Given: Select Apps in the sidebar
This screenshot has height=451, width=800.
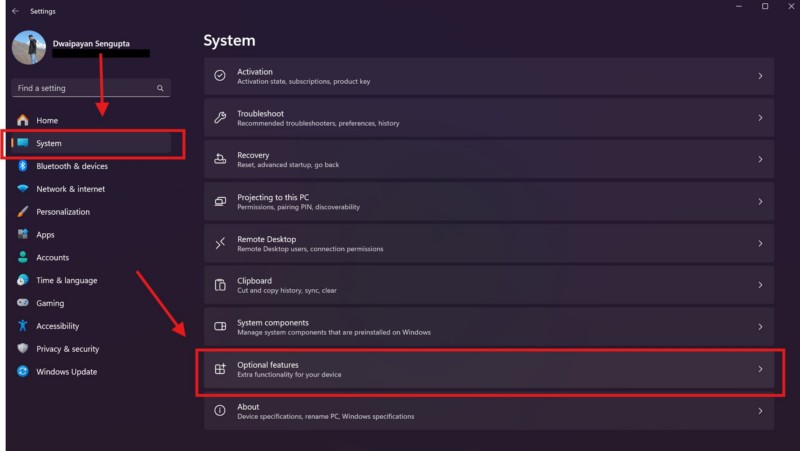Looking at the screenshot, I should pos(45,235).
